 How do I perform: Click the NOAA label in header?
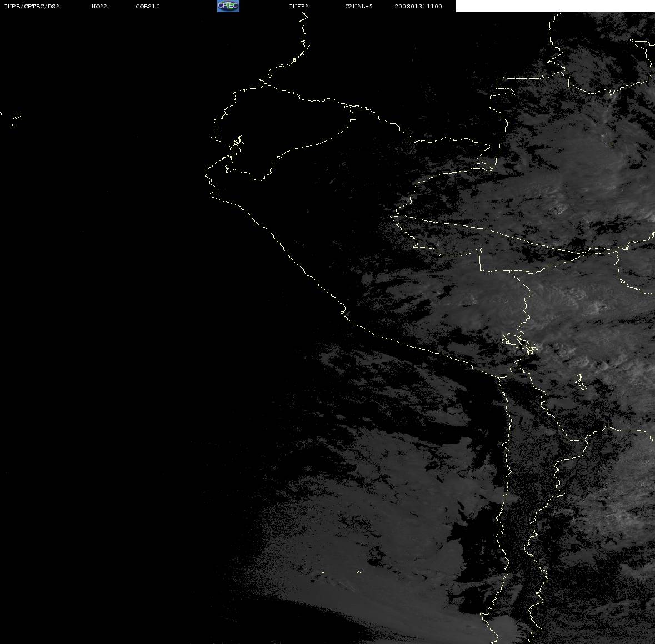coord(99,6)
